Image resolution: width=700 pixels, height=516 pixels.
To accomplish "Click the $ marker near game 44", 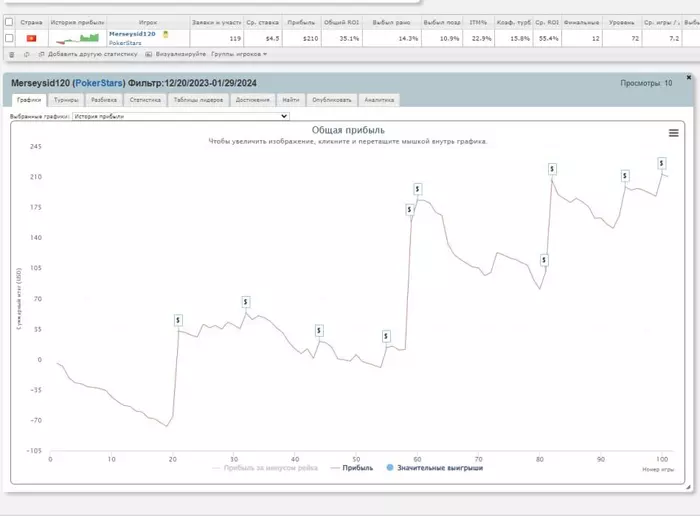I will pyautogui.click(x=319, y=331).
